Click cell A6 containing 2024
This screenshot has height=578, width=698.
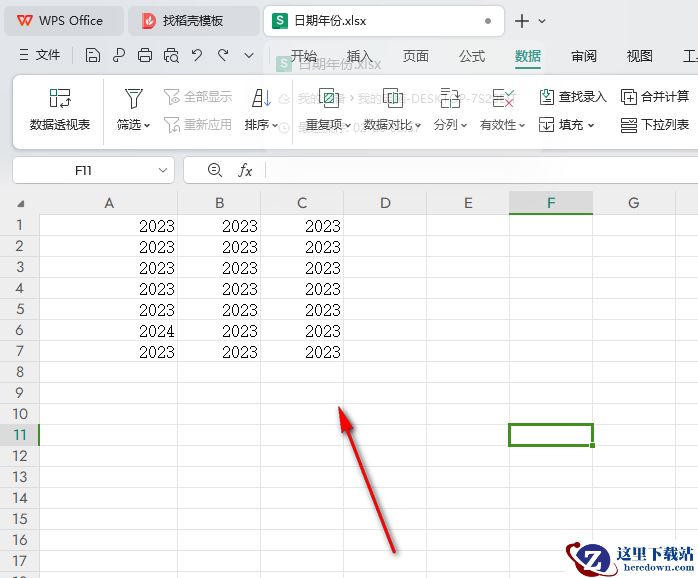[x=109, y=330]
